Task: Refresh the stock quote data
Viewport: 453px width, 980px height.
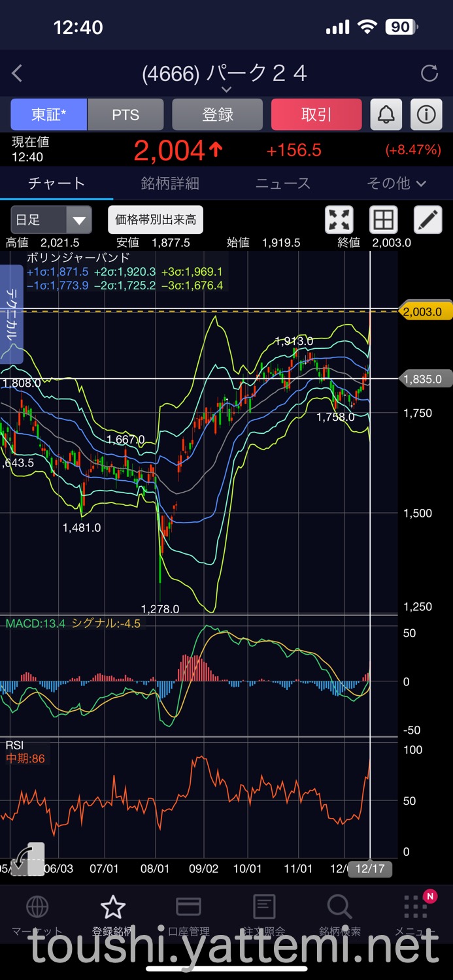Action: pyautogui.click(x=429, y=73)
